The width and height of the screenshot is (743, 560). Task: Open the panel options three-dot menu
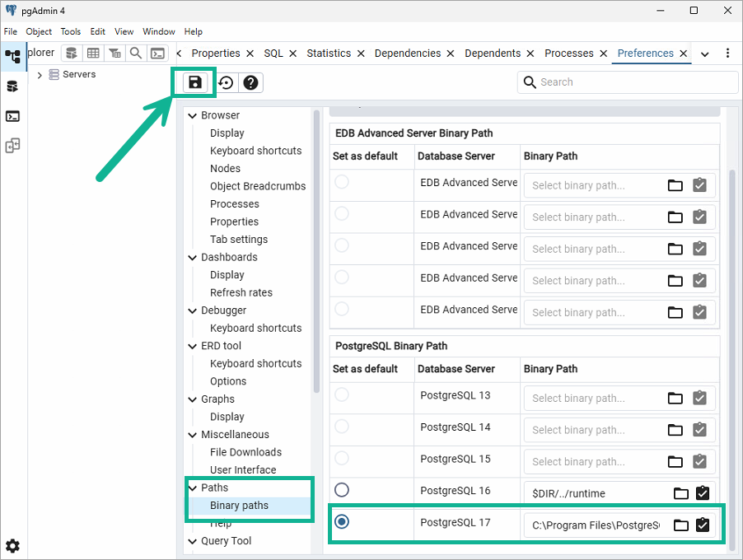click(x=728, y=53)
